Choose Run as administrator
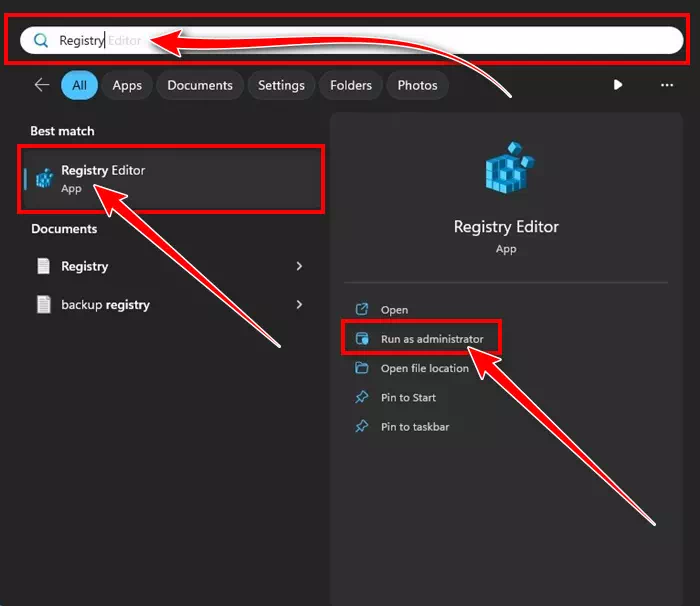This screenshot has width=700, height=606. (x=432, y=339)
